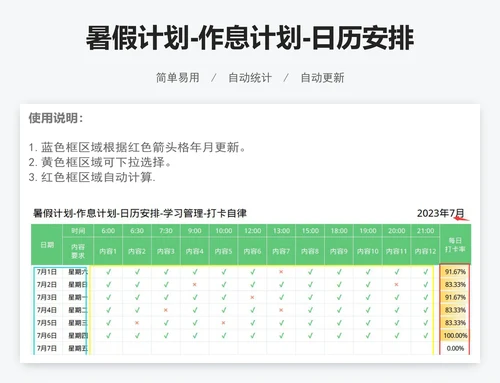
Task: Click the green check in 7月2日 row under 15:00
Action: click(x=310, y=285)
